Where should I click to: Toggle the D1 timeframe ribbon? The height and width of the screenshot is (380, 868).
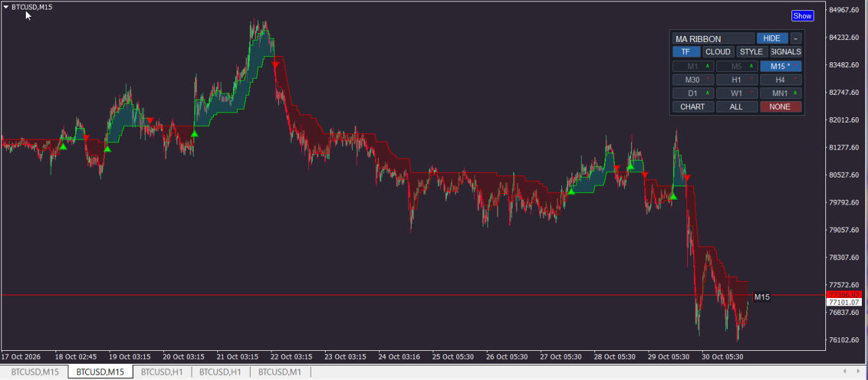tap(693, 93)
